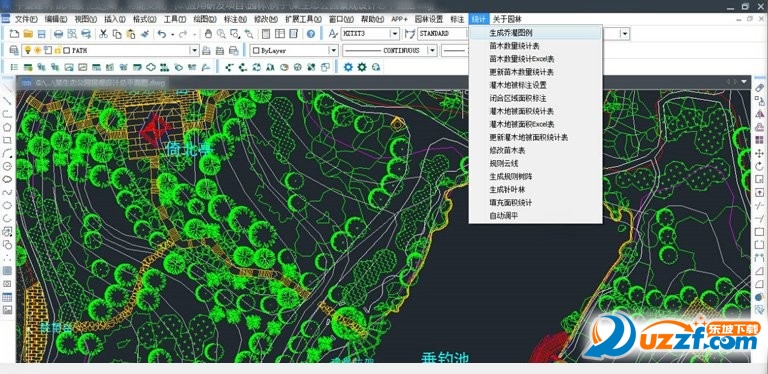
Task: Open the undo history dropdown arrow
Action: coord(172,34)
